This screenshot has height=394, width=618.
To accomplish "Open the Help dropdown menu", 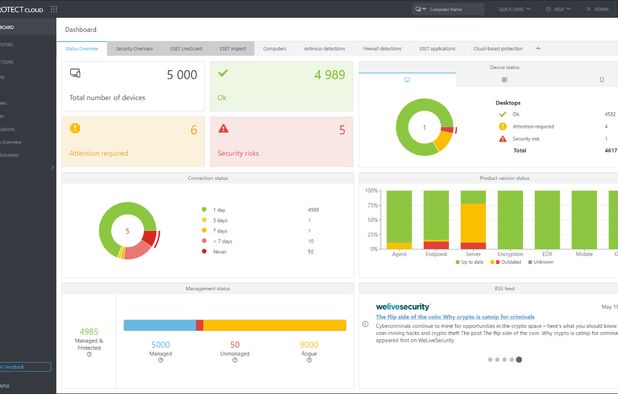I will coord(558,9).
